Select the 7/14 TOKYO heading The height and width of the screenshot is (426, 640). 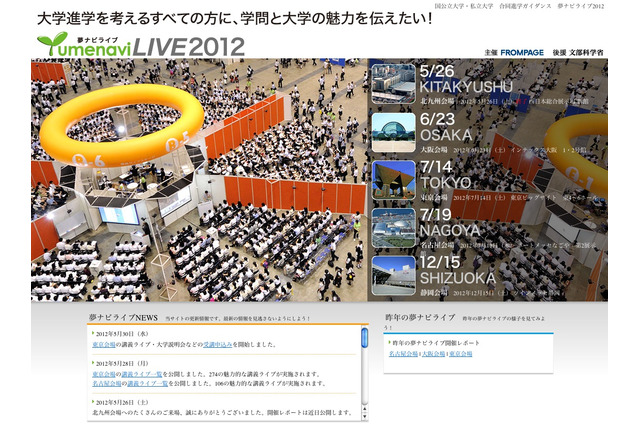[446, 175]
